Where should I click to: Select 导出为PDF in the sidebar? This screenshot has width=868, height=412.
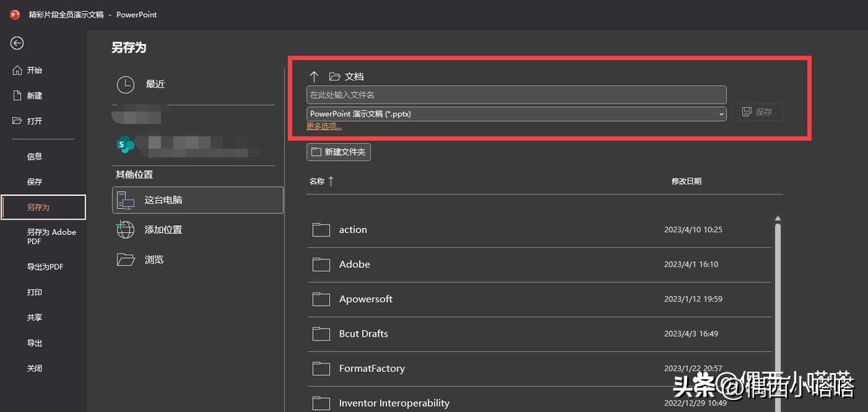[45, 267]
